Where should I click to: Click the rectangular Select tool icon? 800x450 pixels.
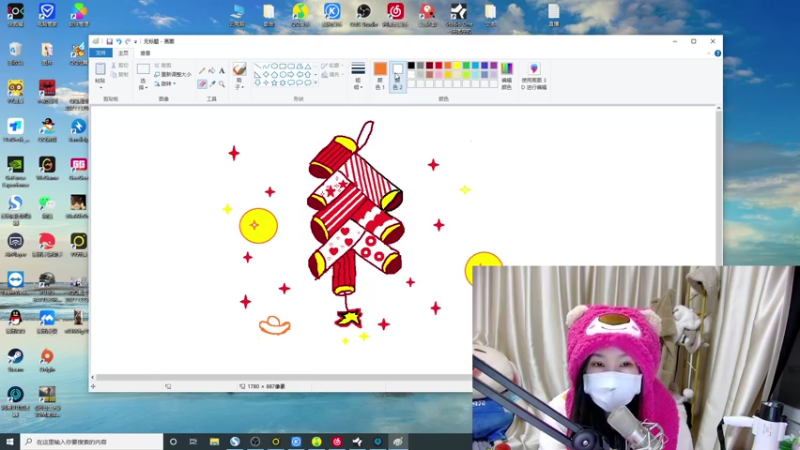point(143,69)
